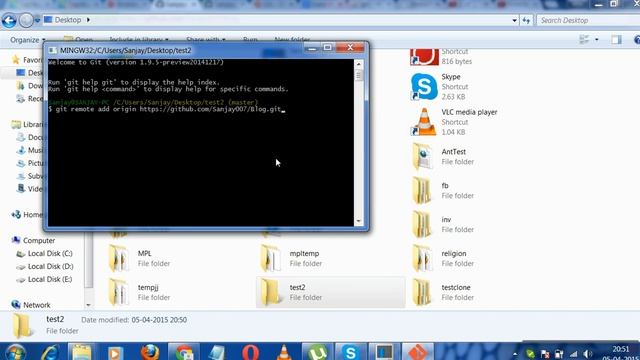Open Internet Explorer from the taskbar
The width and height of the screenshot is (640, 360).
(x=50, y=352)
